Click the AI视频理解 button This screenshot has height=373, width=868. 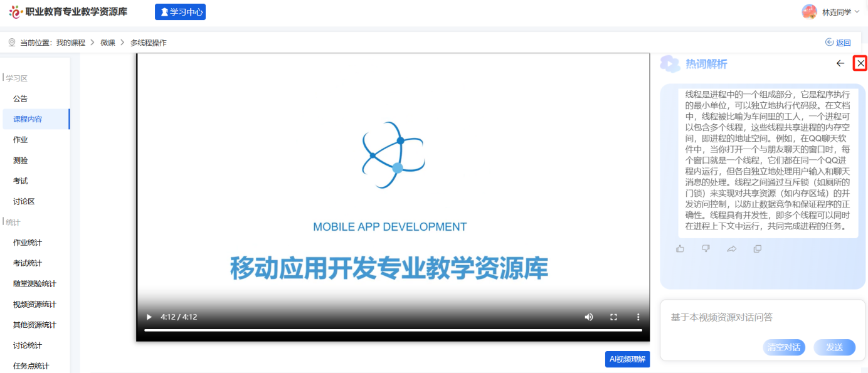tap(627, 359)
